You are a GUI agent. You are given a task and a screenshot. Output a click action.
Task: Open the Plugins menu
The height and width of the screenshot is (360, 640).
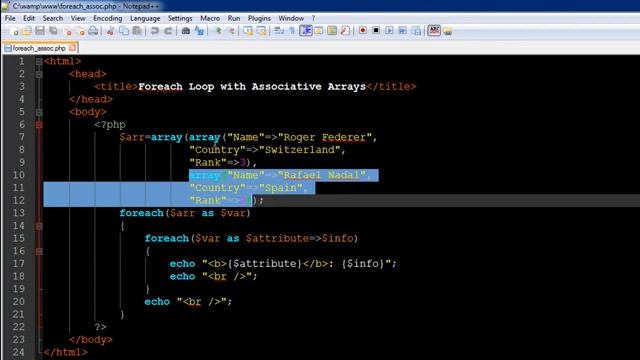point(259,18)
